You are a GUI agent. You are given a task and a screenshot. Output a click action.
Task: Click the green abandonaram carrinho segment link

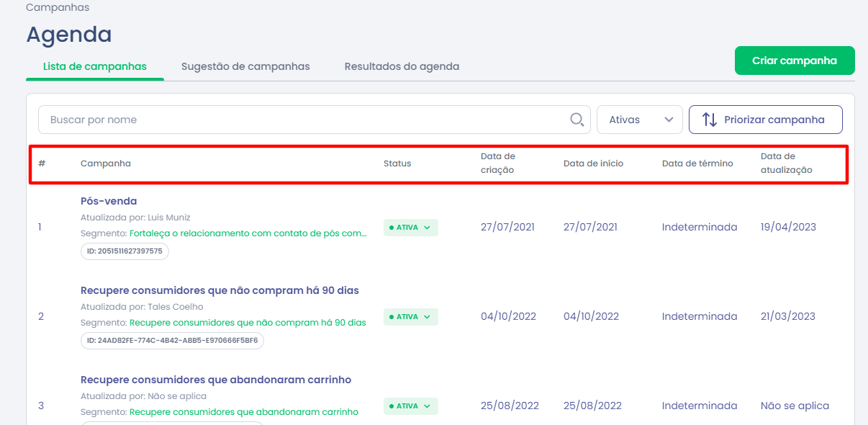pos(244,412)
